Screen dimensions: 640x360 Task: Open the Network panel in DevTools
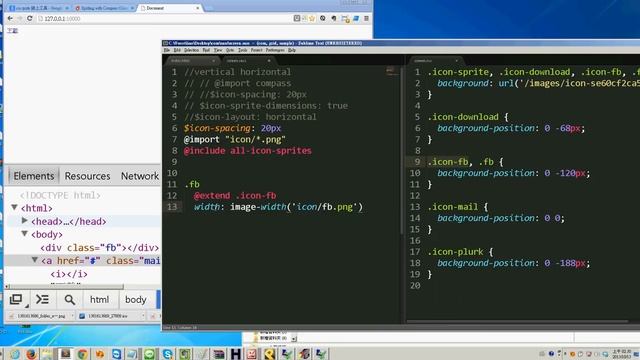pos(140,176)
